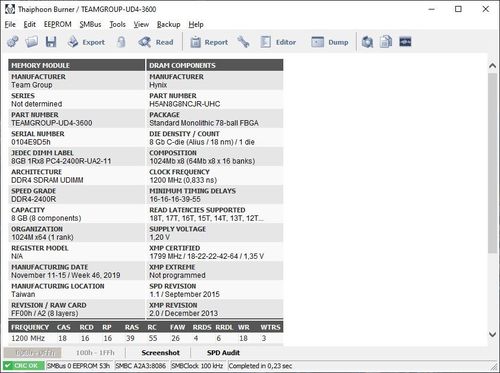500x373 pixels.
Task: Click the capacity value 8 GB (8 components)
Action: (46, 218)
